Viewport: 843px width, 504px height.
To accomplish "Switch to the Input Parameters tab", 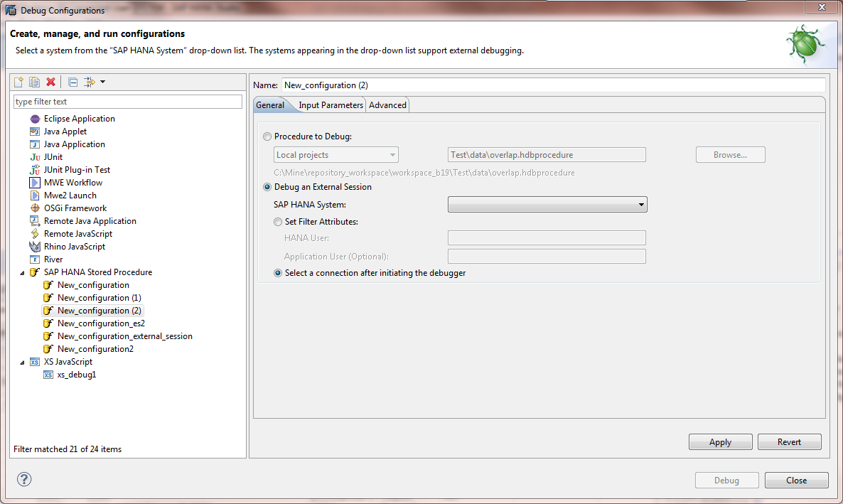I will click(x=331, y=105).
